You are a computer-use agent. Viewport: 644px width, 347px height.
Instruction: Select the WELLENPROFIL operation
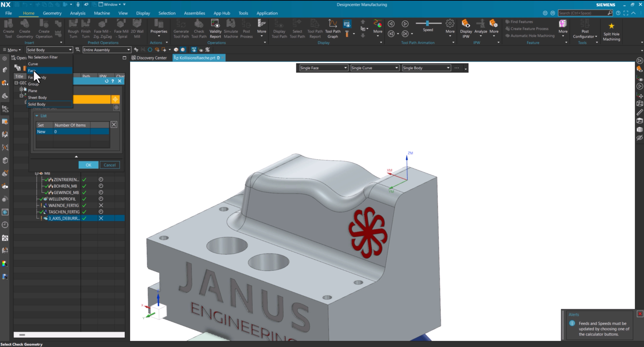(x=62, y=199)
